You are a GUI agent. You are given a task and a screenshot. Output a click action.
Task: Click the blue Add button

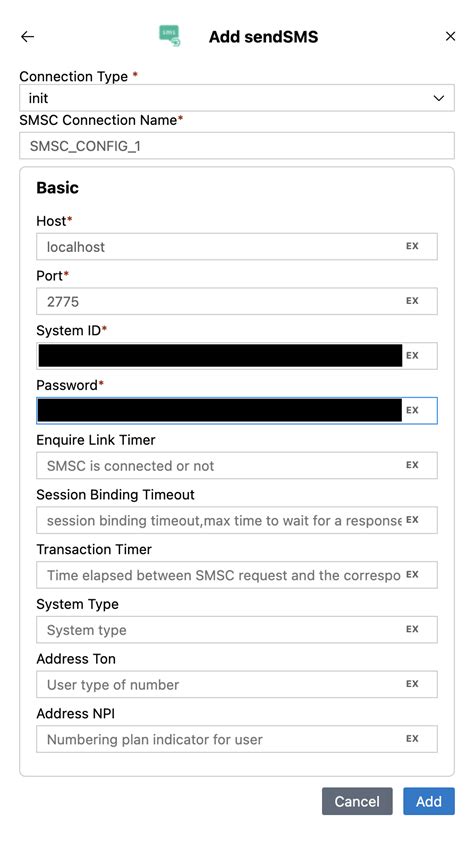tap(429, 801)
